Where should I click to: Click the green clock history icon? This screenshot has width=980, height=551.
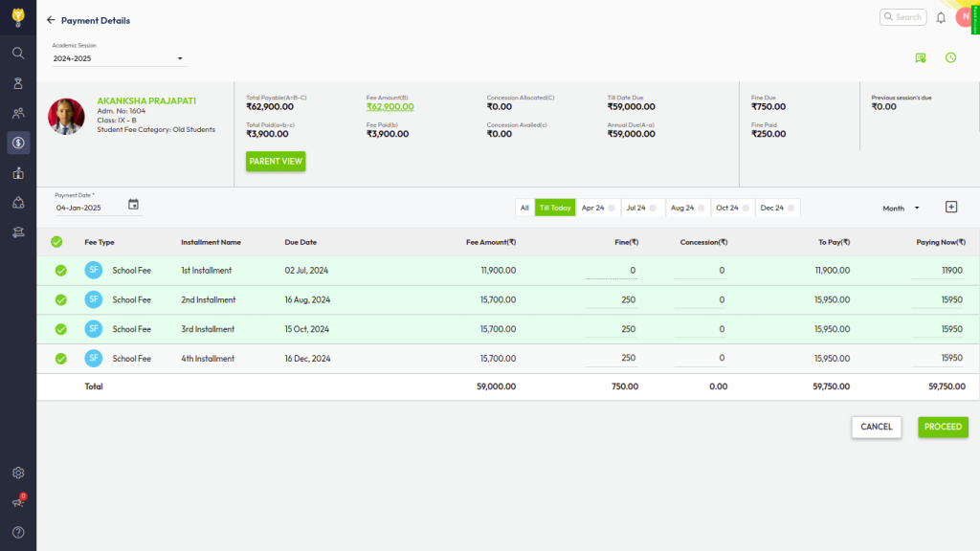(x=950, y=57)
